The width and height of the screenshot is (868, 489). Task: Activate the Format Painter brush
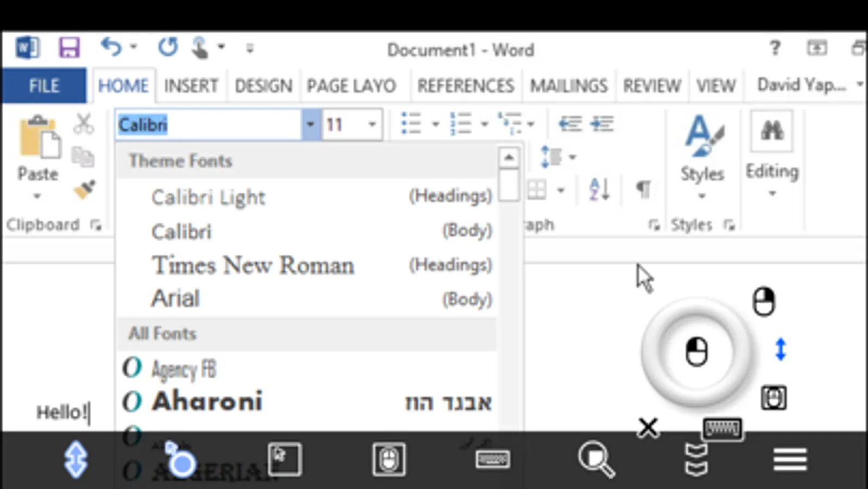(x=84, y=190)
